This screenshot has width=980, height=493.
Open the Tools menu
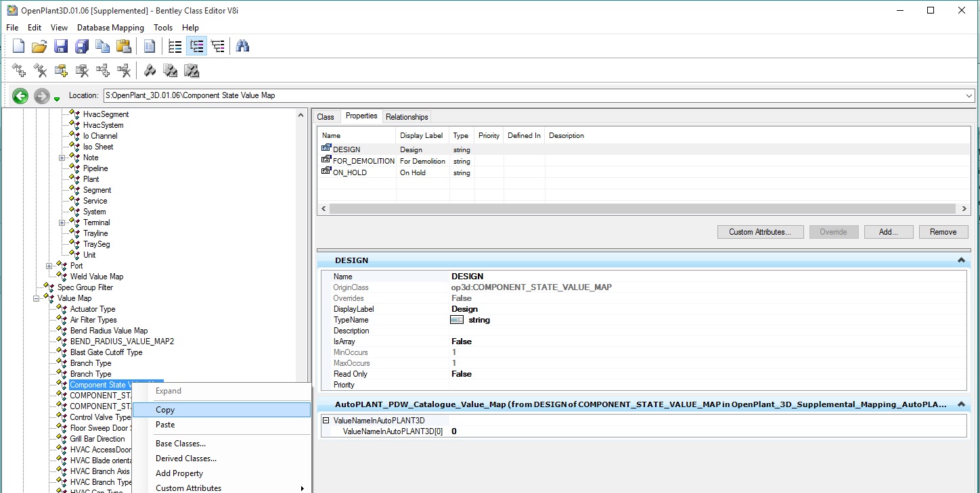coord(163,28)
